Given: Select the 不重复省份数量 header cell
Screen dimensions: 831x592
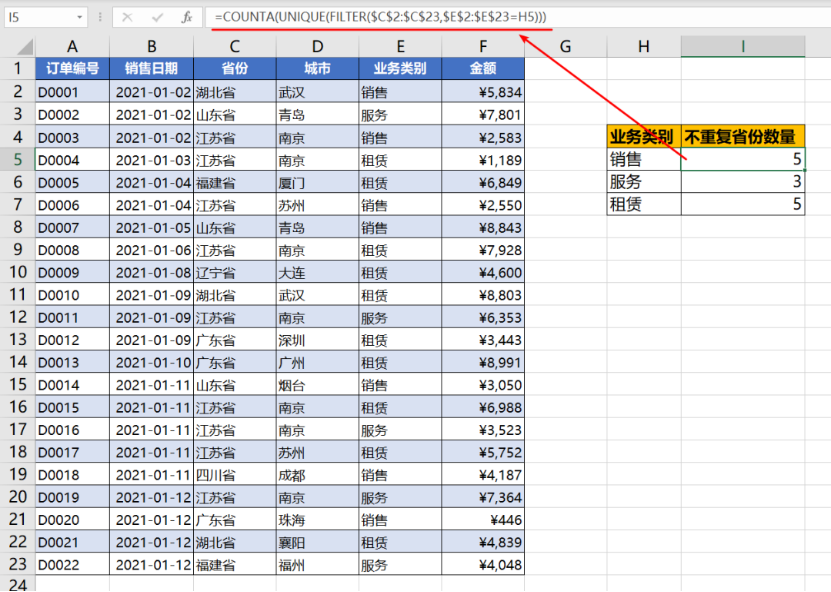Looking at the screenshot, I should click(742, 137).
